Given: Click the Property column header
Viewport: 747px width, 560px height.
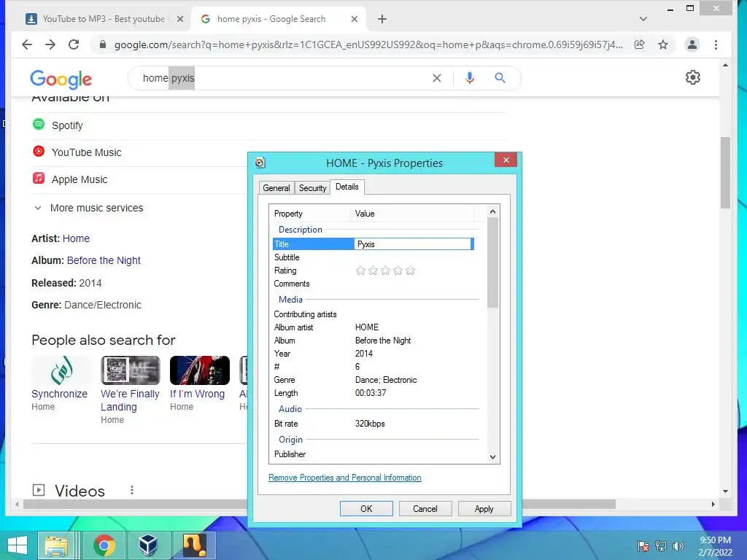Looking at the screenshot, I should coord(311,214).
